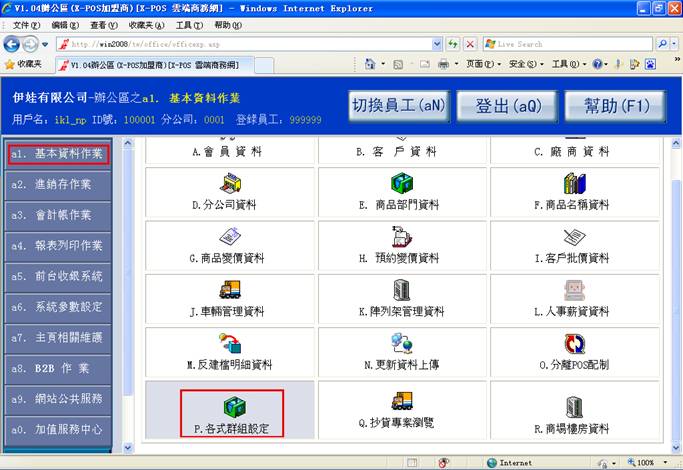Open the D.分公司資料 branch icon
The width and height of the screenshot is (683, 470).
coord(231,183)
